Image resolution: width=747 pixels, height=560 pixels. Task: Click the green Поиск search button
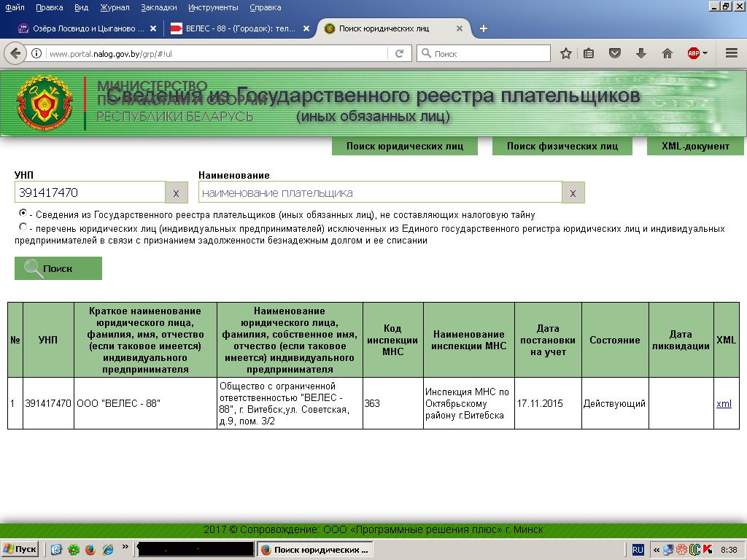pyautogui.click(x=58, y=268)
